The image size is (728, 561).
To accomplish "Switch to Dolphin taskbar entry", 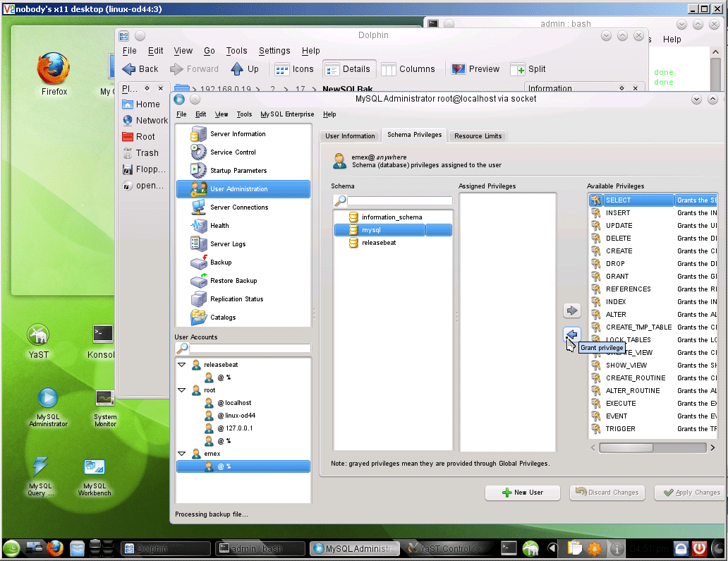I will [x=165, y=548].
